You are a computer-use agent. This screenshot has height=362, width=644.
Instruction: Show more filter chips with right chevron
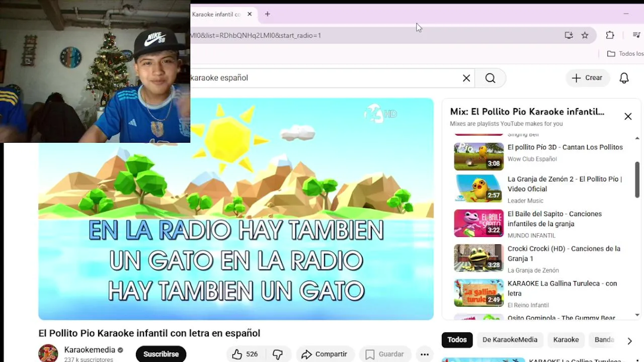(629, 341)
